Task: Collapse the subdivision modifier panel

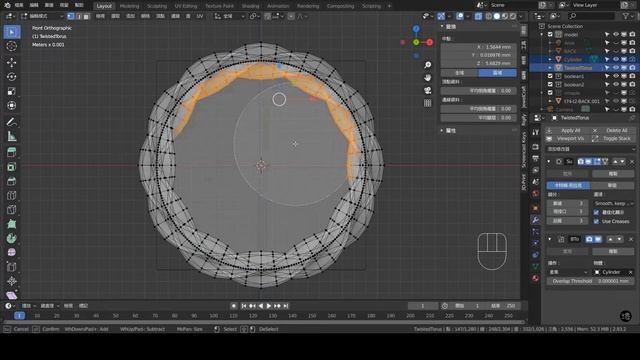Action: tap(549, 162)
